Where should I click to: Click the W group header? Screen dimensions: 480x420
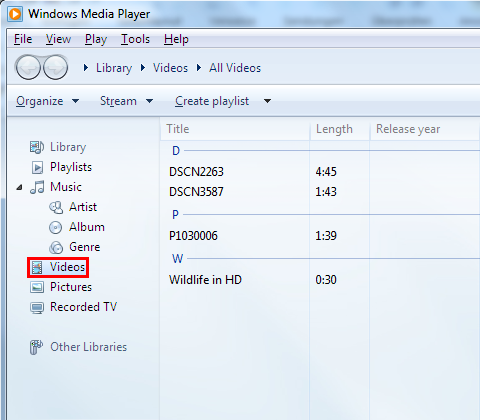[x=178, y=259]
